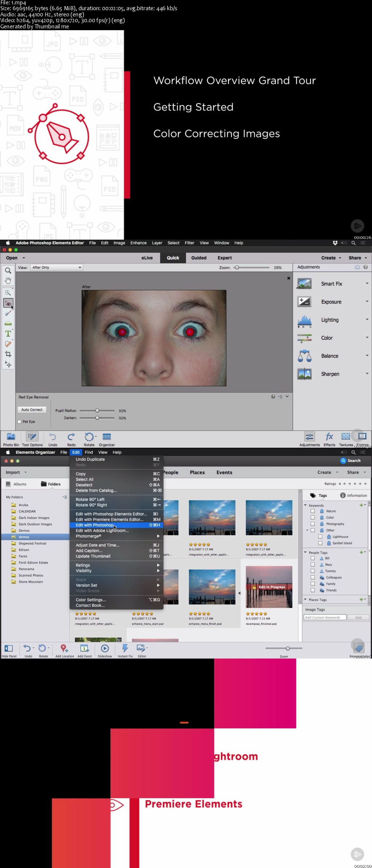Click the Smart Fix adjustment icon
This screenshot has width=372, height=868.
[x=304, y=284]
